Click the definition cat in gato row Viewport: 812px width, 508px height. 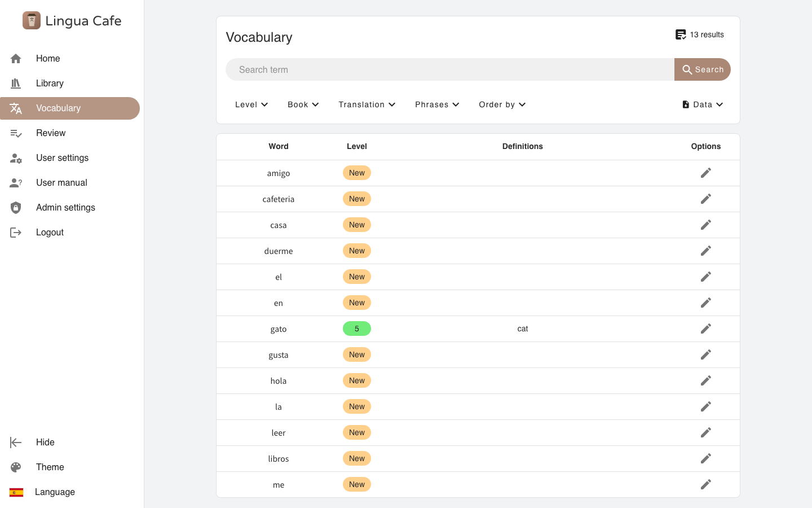coord(523,329)
